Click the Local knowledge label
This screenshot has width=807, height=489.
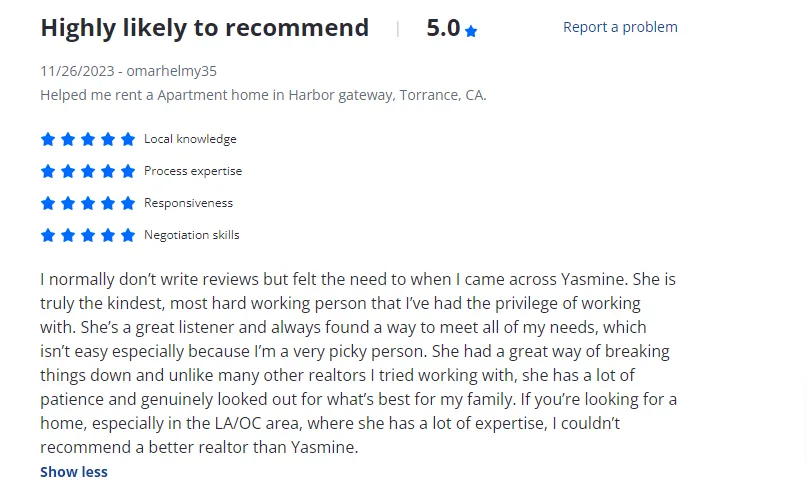pos(190,139)
